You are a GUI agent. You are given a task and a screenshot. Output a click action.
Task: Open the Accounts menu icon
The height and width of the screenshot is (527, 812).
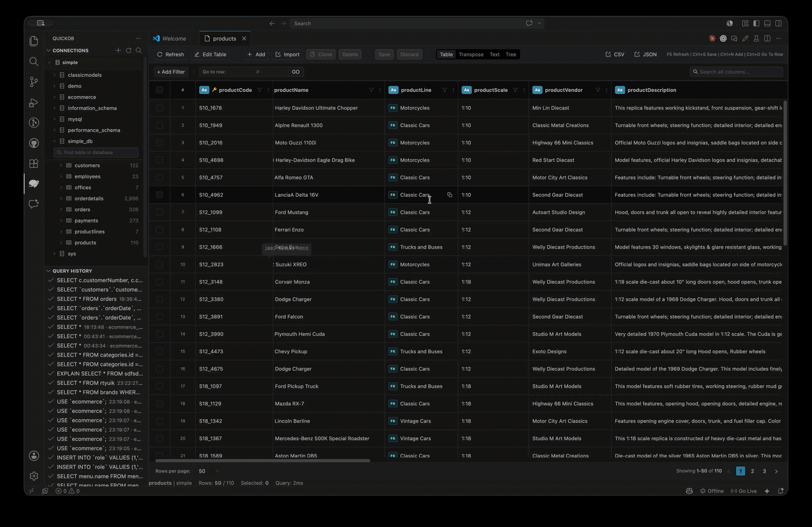click(34, 456)
